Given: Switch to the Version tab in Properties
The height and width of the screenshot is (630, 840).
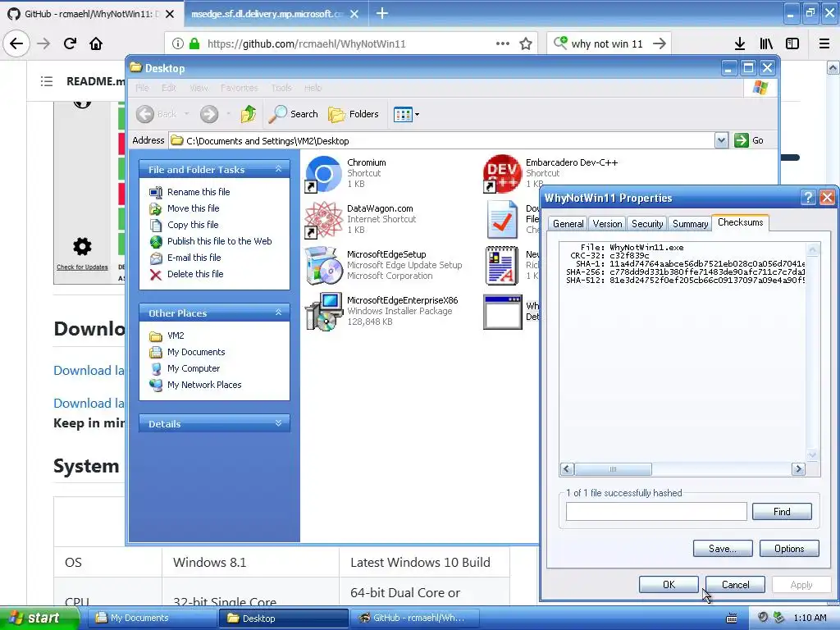Looking at the screenshot, I should (x=607, y=224).
